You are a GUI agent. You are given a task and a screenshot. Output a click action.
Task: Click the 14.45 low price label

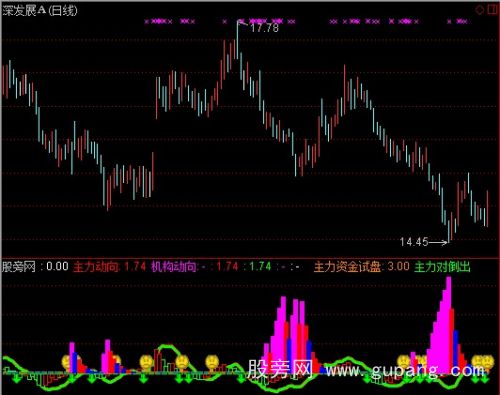point(414,242)
